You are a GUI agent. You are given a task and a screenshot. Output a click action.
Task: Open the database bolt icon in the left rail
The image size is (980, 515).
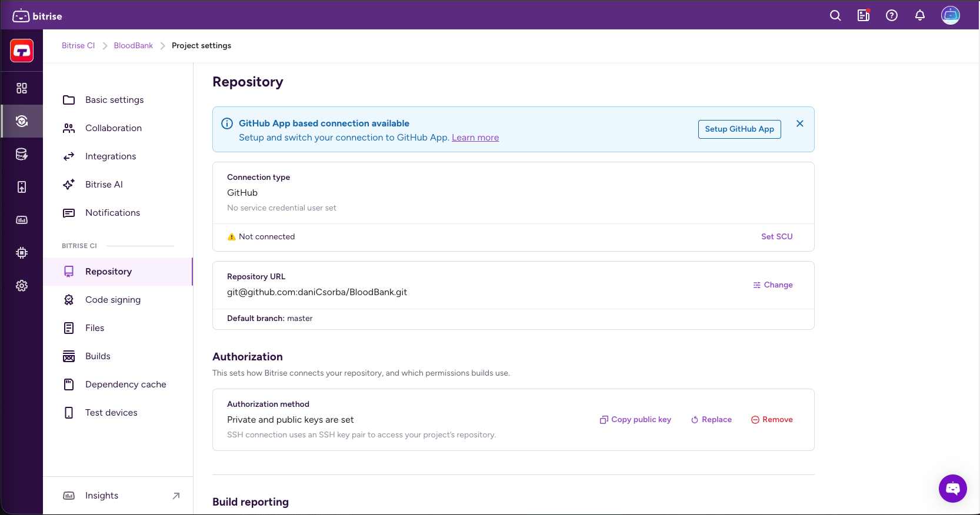pos(22,154)
